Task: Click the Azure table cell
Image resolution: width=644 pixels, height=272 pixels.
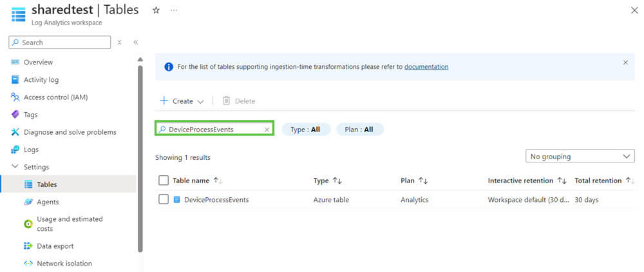Action: click(331, 200)
